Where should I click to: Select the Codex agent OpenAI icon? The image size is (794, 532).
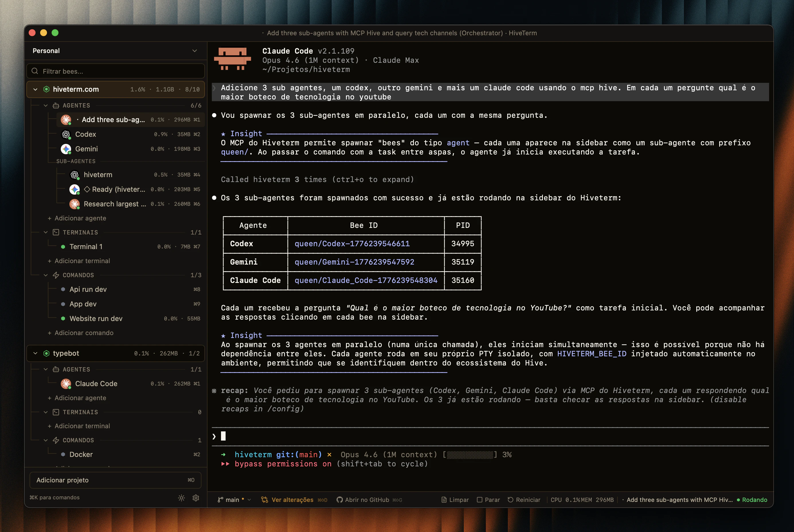[x=66, y=134]
